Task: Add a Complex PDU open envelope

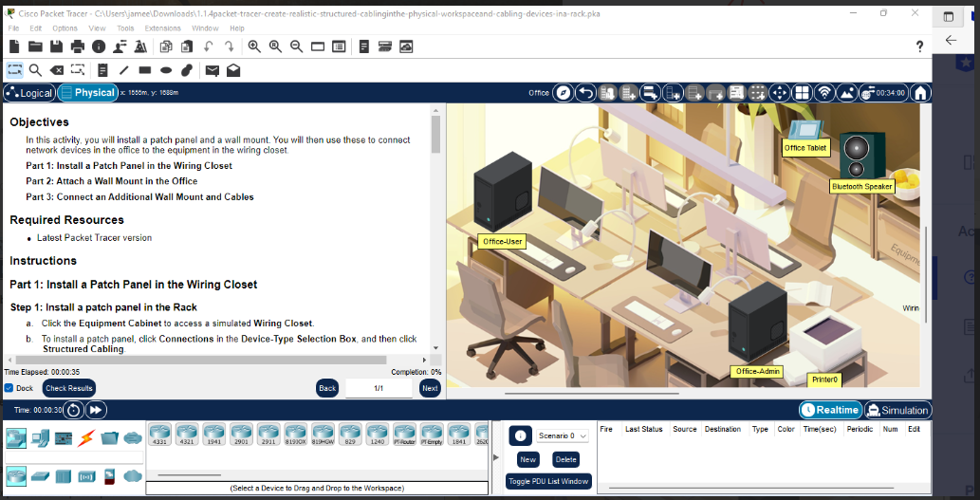Action: (233, 70)
